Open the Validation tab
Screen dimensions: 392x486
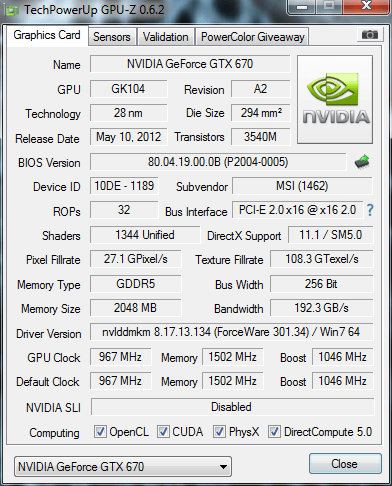[x=166, y=37]
